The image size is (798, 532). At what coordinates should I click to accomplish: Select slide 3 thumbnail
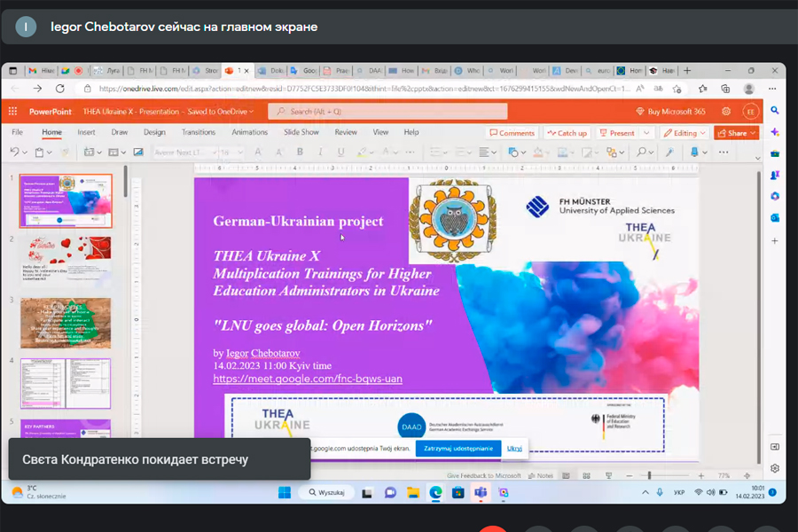click(66, 323)
